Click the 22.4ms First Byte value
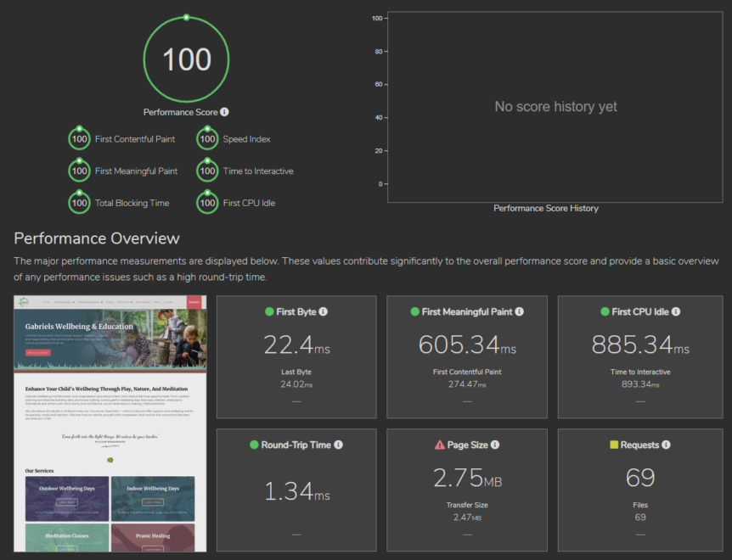This screenshot has height=560, width=732. click(x=297, y=345)
